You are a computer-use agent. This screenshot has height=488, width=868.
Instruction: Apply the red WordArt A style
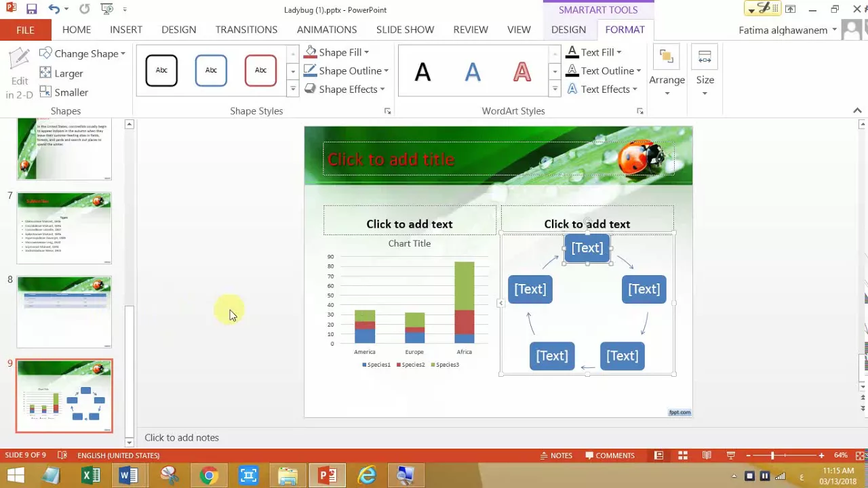pyautogui.click(x=522, y=72)
